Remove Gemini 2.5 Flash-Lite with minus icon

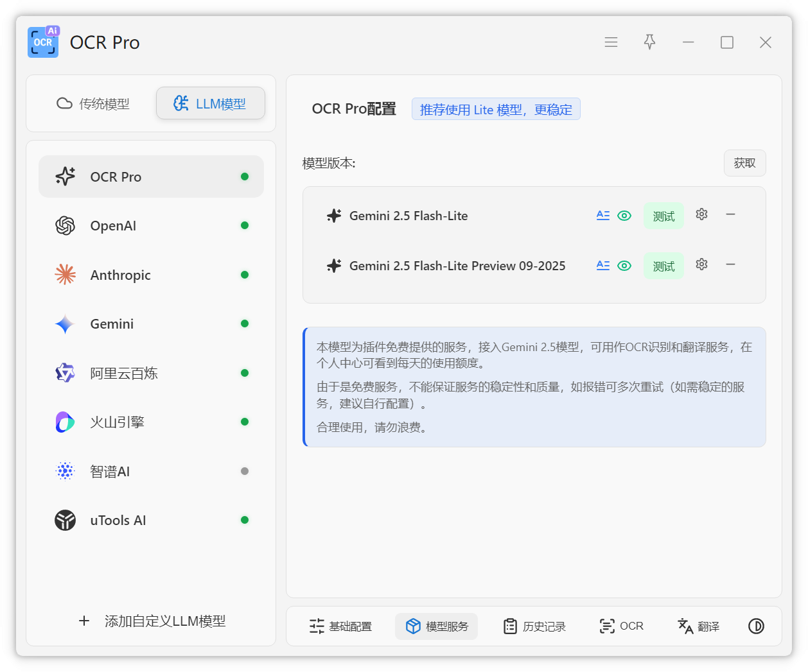pyautogui.click(x=730, y=214)
